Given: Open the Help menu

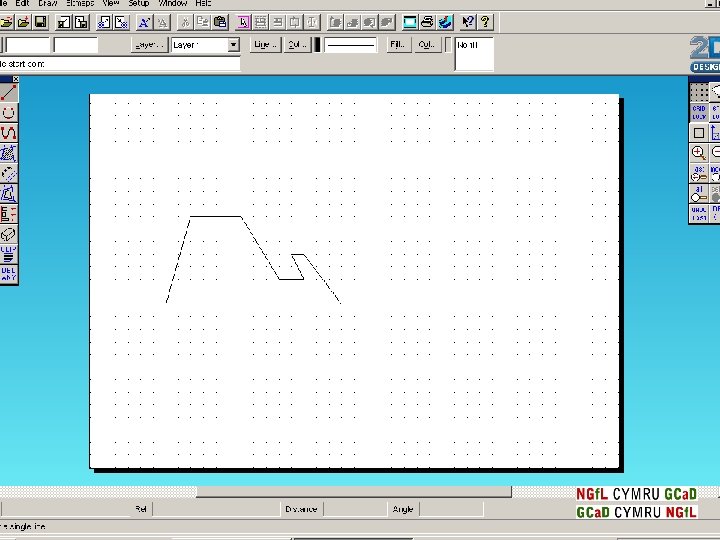Looking at the screenshot, I should (x=203, y=3).
